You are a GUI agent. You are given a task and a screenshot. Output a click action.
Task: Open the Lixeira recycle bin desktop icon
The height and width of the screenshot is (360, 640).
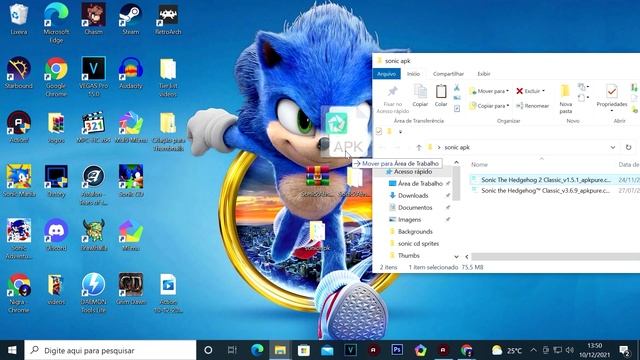(x=18, y=18)
